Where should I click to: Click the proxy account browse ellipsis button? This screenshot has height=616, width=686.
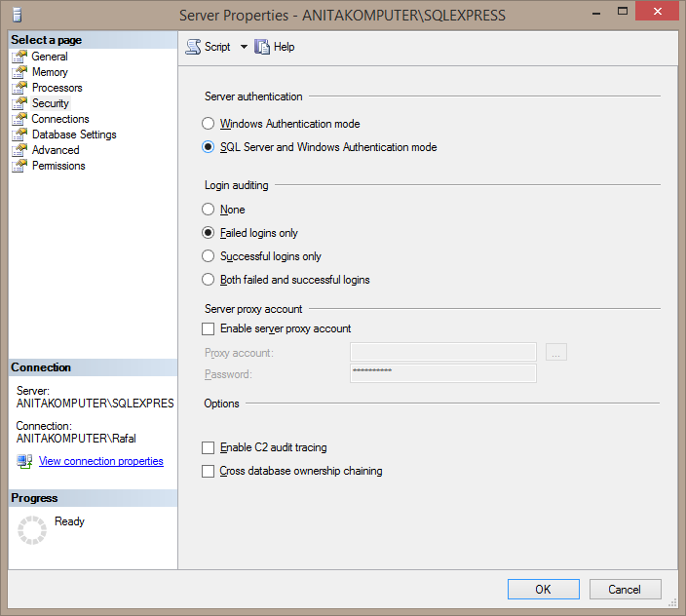coord(556,352)
